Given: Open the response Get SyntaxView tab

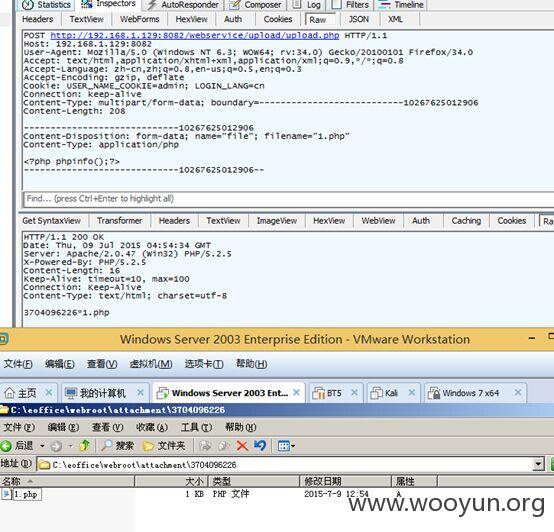Looking at the screenshot, I should point(52,221).
